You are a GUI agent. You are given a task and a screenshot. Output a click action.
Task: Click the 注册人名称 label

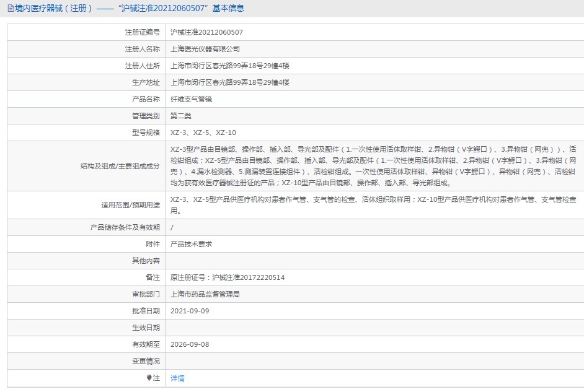(x=142, y=49)
